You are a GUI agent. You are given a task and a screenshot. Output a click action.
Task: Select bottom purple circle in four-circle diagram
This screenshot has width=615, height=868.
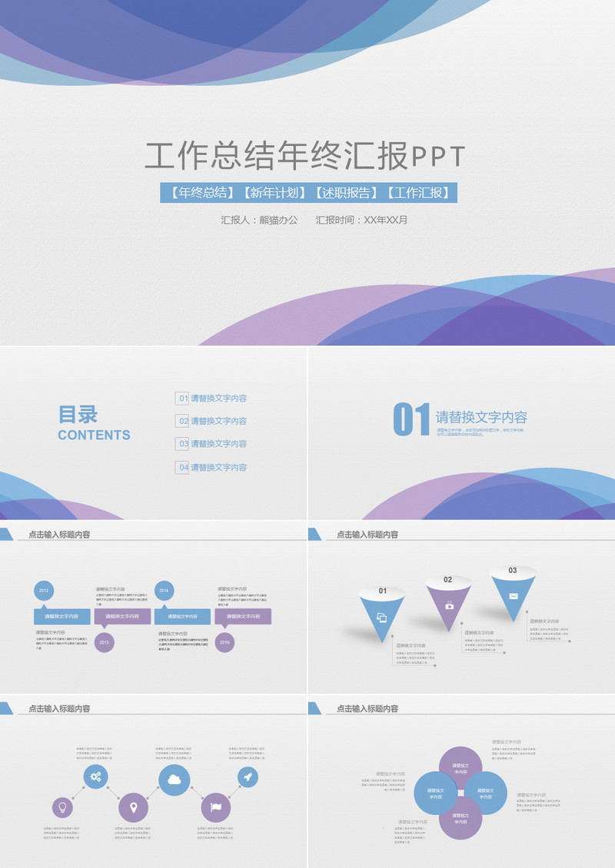(x=460, y=817)
